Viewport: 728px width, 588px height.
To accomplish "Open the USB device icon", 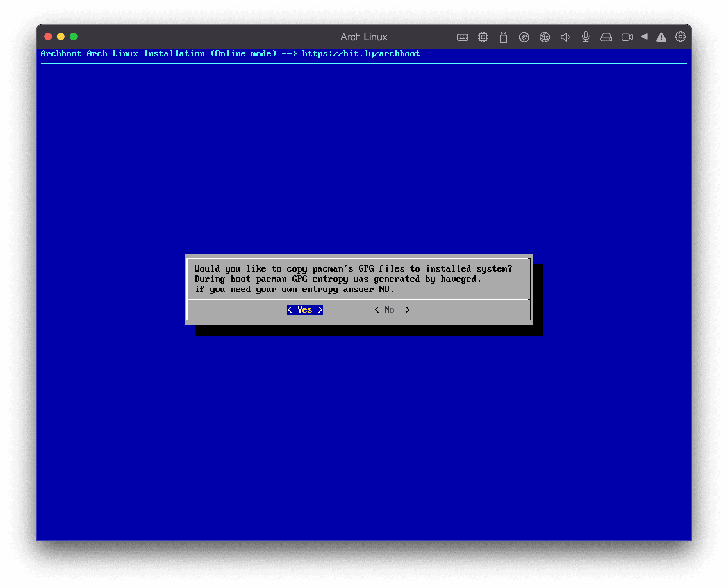I will click(503, 37).
